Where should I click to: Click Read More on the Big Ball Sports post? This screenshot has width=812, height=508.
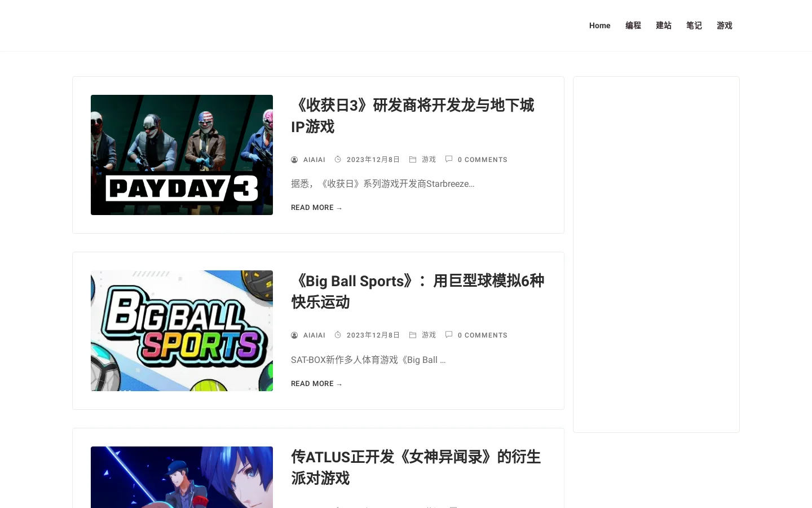pyautogui.click(x=316, y=384)
